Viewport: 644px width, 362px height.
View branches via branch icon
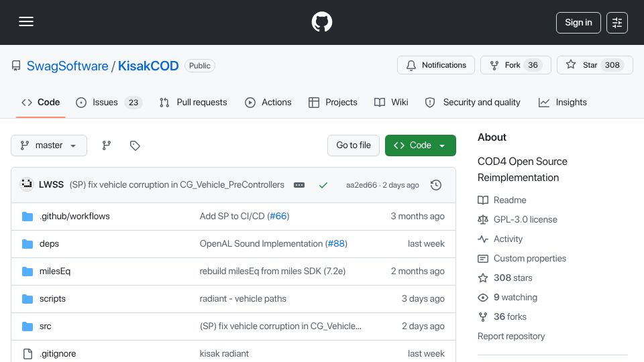point(107,145)
